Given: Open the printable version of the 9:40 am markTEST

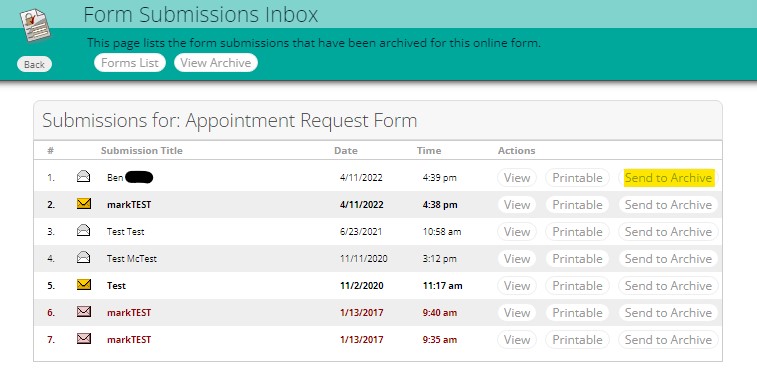Looking at the screenshot, I should point(577,313).
